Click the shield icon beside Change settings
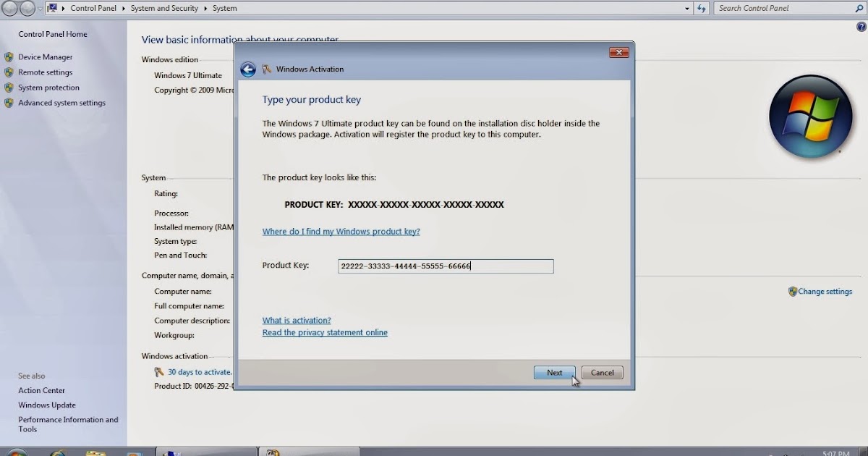 (793, 292)
